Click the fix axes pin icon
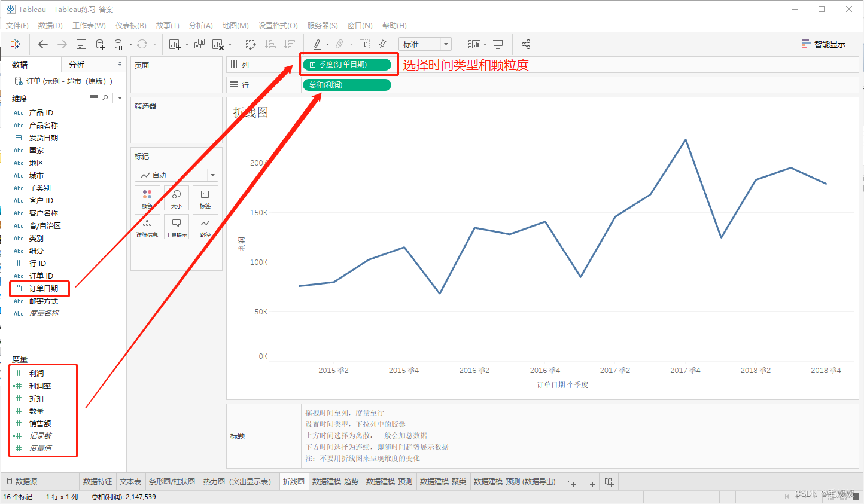Screen dimensions: 864x504 [383, 44]
